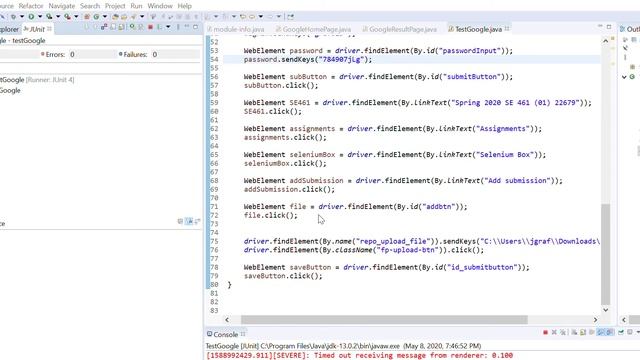Collapse the class node in Outline view

[x=624, y=77]
